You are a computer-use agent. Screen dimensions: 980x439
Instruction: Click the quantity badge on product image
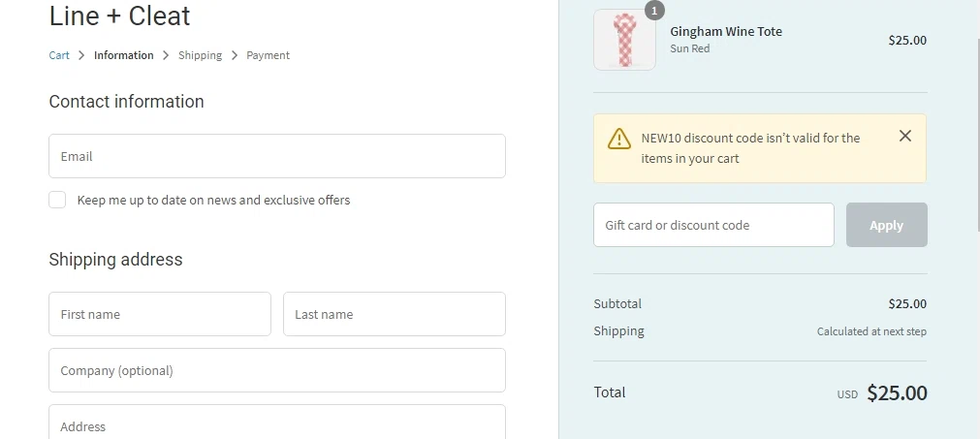pyautogui.click(x=654, y=11)
